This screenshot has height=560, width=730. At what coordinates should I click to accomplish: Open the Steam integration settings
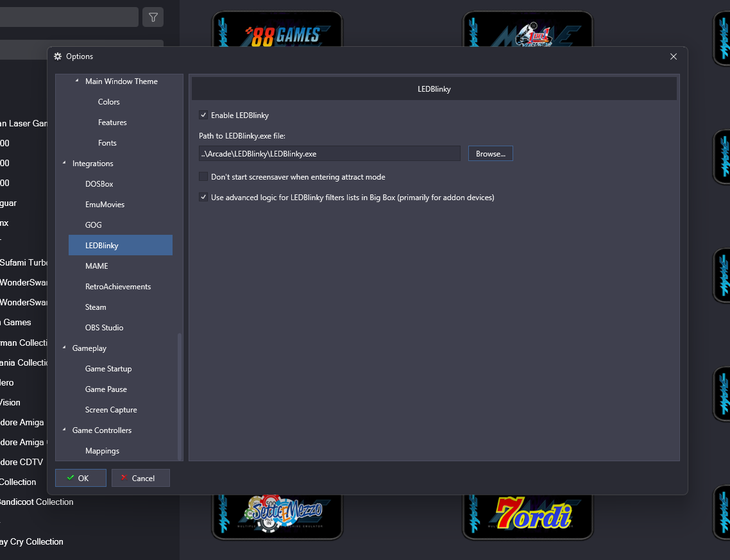(96, 307)
